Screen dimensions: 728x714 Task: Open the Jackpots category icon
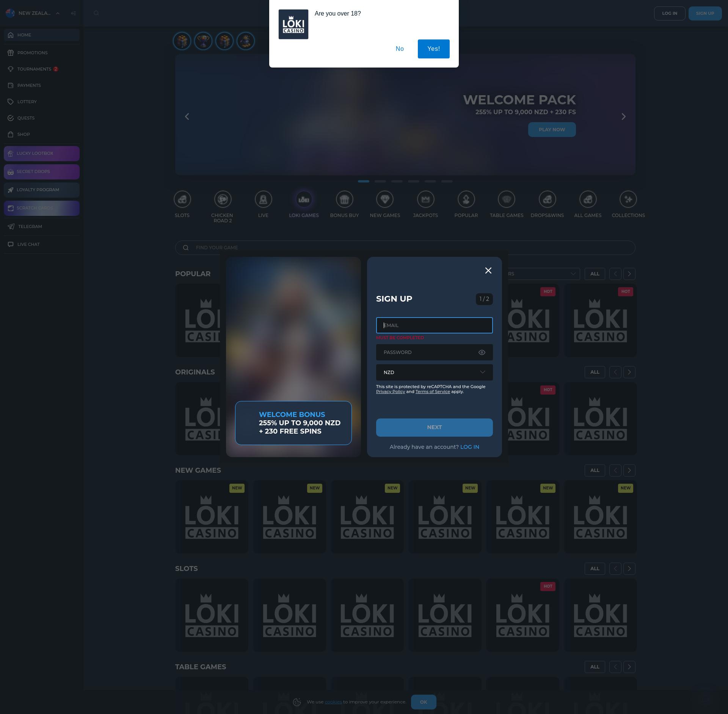[425, 199]
